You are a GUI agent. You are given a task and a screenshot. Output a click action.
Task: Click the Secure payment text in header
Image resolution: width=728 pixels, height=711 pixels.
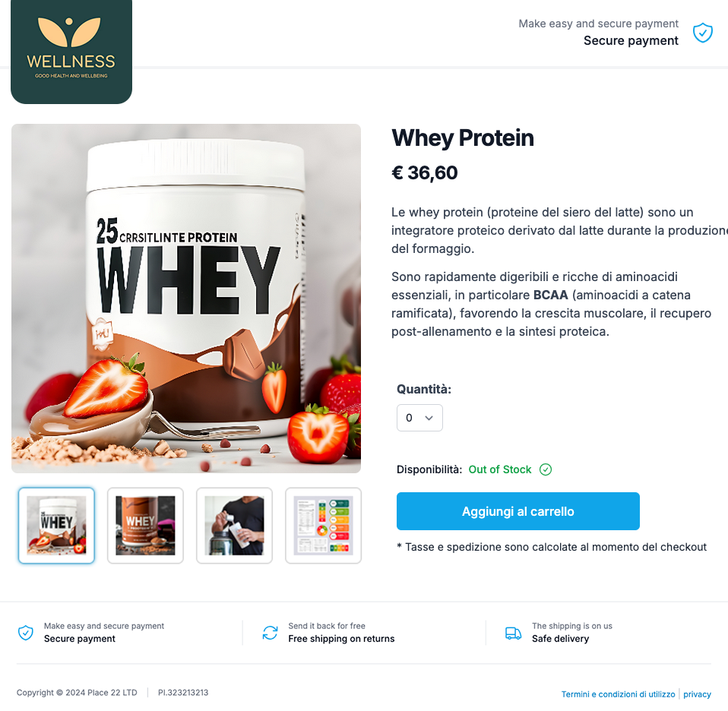(x=631, y=41)
